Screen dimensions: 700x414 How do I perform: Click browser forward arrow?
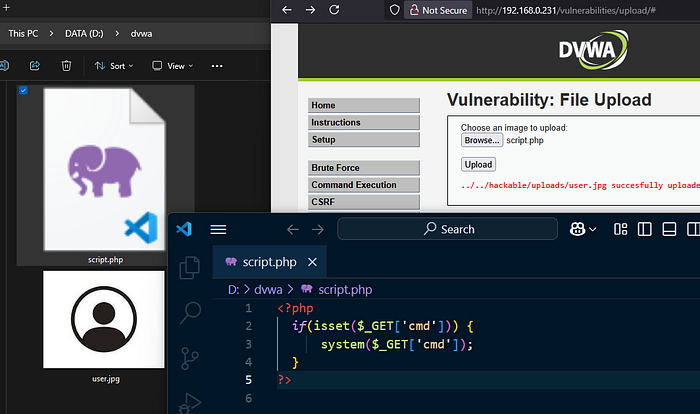[x=311, y=10]
